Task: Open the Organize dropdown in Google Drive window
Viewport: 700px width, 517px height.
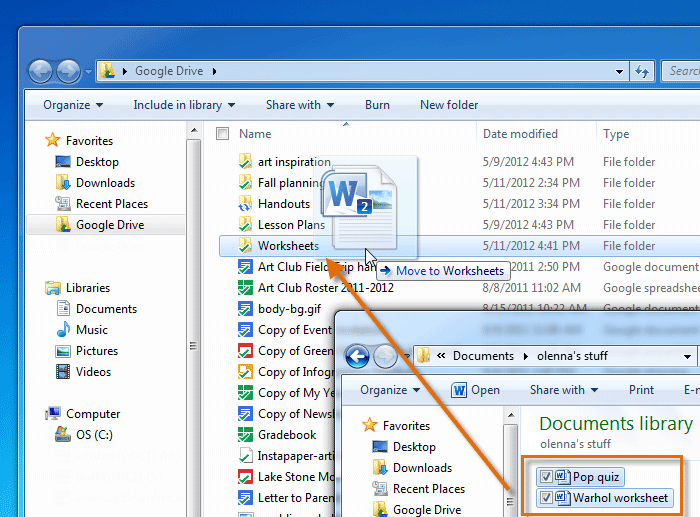Action: (73, 105)
